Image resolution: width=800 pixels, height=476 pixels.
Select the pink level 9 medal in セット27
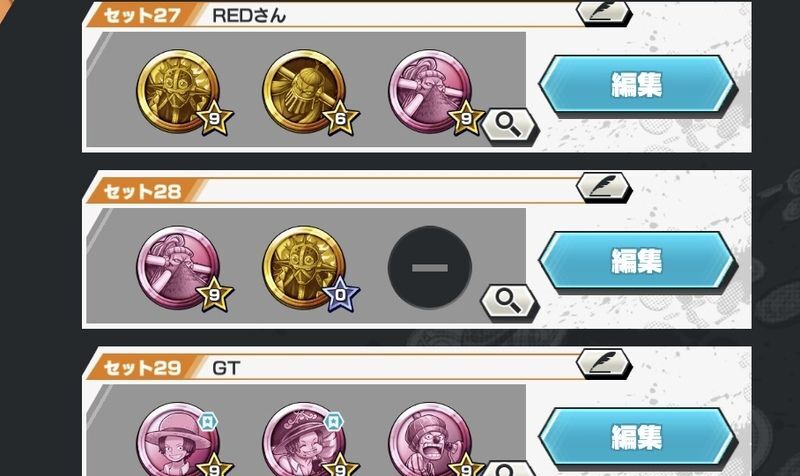pyautogui.click(x=431, y=92)
